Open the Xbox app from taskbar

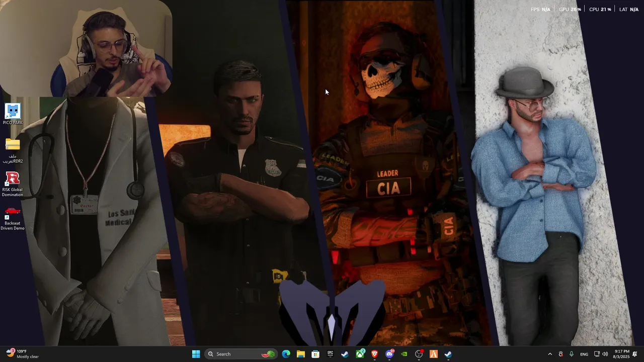pos(360,354)
